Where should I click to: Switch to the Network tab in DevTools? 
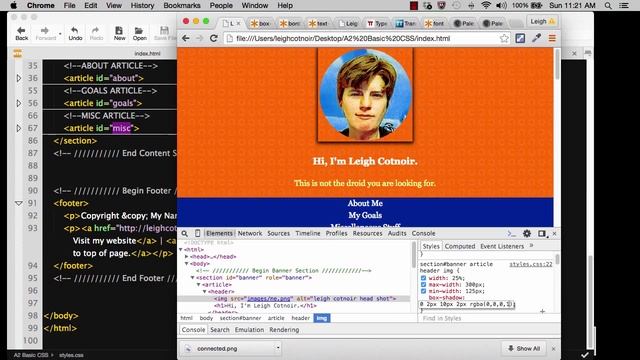pyautogui.click(x=250, y=233)
